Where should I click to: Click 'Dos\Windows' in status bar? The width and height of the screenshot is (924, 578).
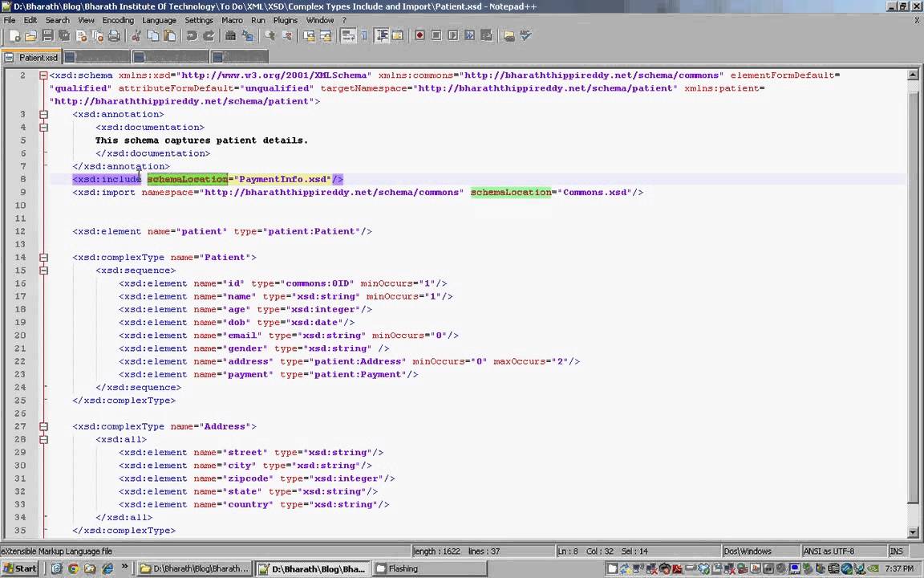tap(748, 551)
